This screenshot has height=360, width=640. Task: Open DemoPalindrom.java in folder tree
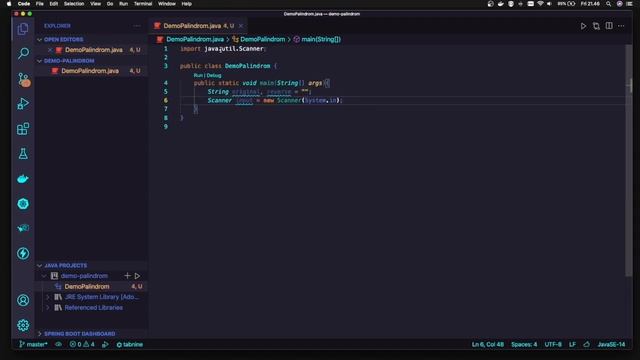pos(91,71)
